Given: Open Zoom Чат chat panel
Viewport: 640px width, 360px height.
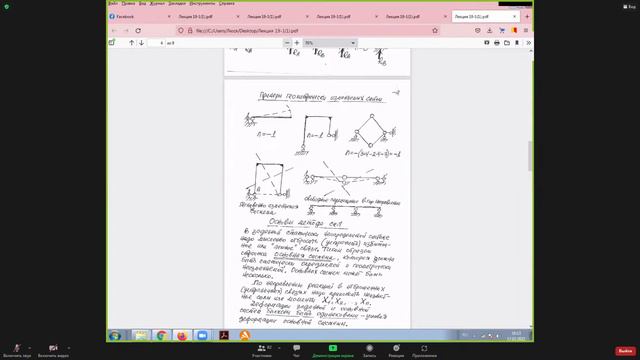Looking at the screenshot, I should pyautogui.click(x=296, y=351).
